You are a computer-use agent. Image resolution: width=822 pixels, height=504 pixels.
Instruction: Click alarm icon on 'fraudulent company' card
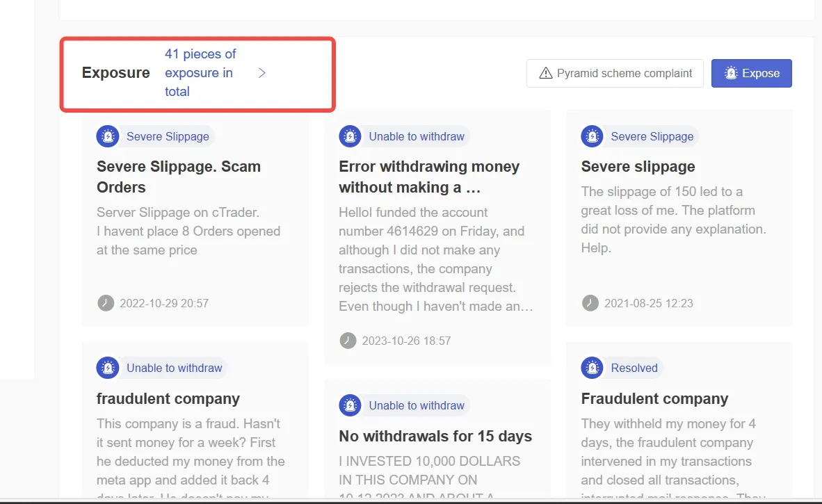point(108,368)
